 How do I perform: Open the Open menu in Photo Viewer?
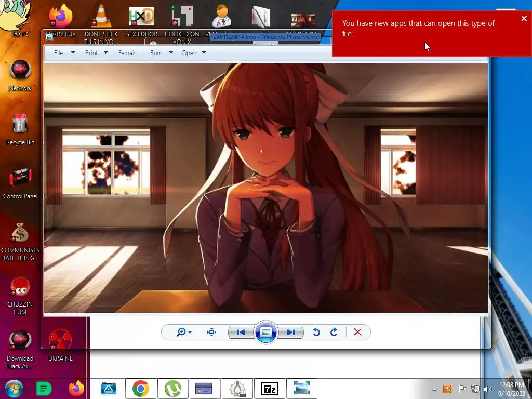(x=189, y=53)
